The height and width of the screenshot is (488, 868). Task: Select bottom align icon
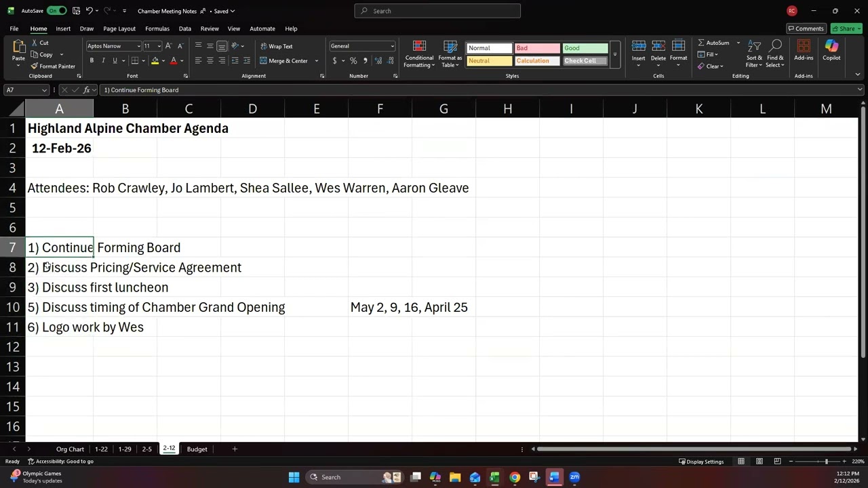point(222,46)
